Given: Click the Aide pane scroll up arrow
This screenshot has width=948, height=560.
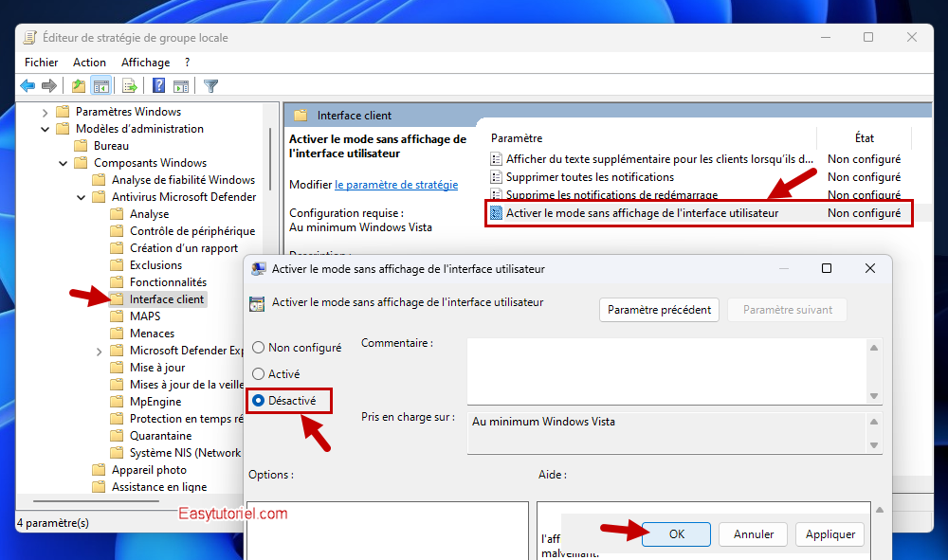Looking at the screenshot, I should pyautogui.click(x=880, y=511).
